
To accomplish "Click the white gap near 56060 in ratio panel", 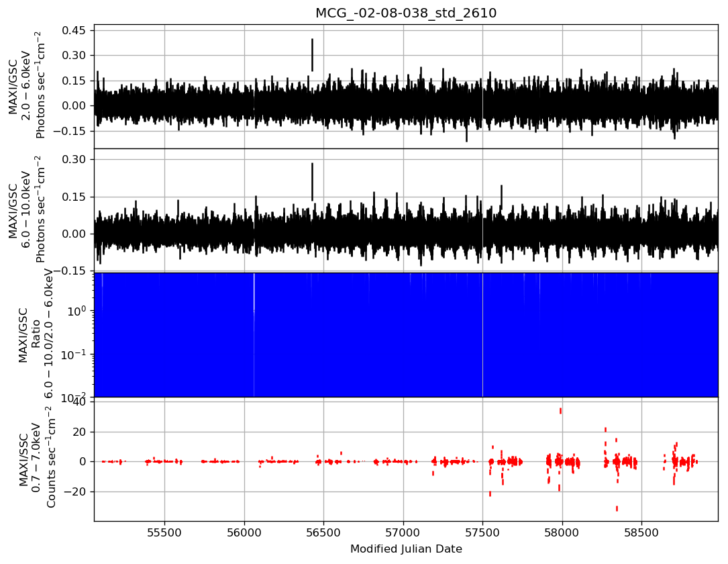I will [254, 334].
